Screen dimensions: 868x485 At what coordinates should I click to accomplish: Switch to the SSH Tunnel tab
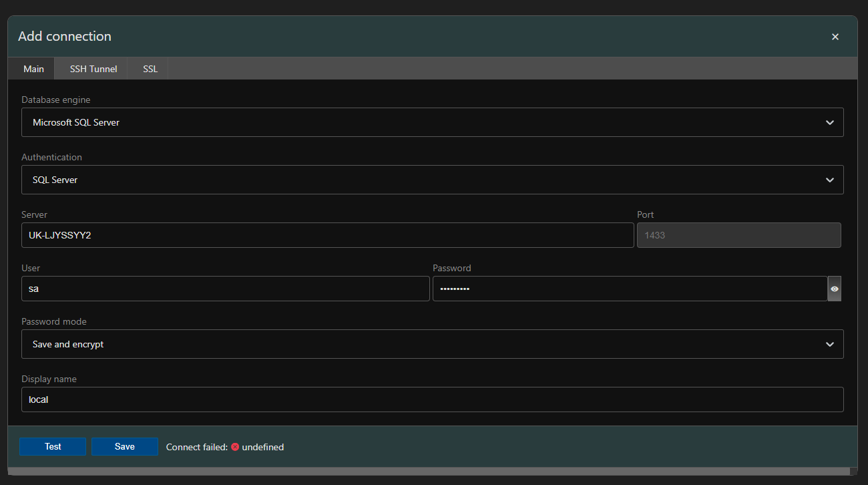click(93, 68)
